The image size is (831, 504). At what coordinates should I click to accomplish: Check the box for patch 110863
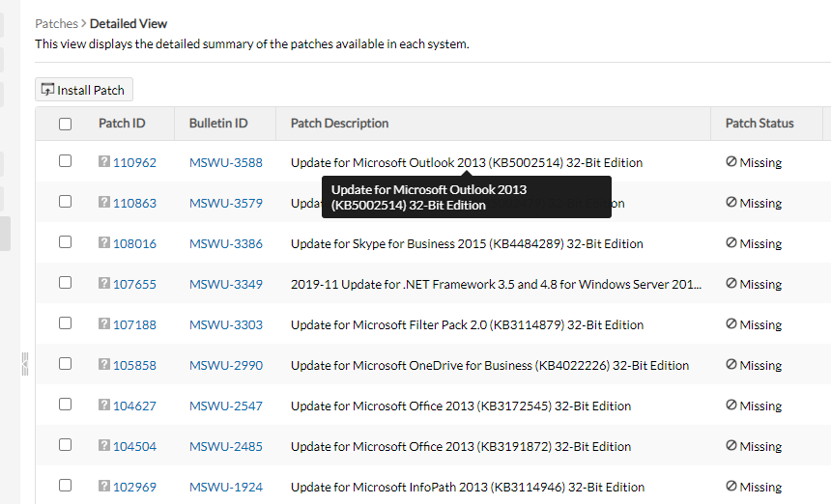pos(65,201)
